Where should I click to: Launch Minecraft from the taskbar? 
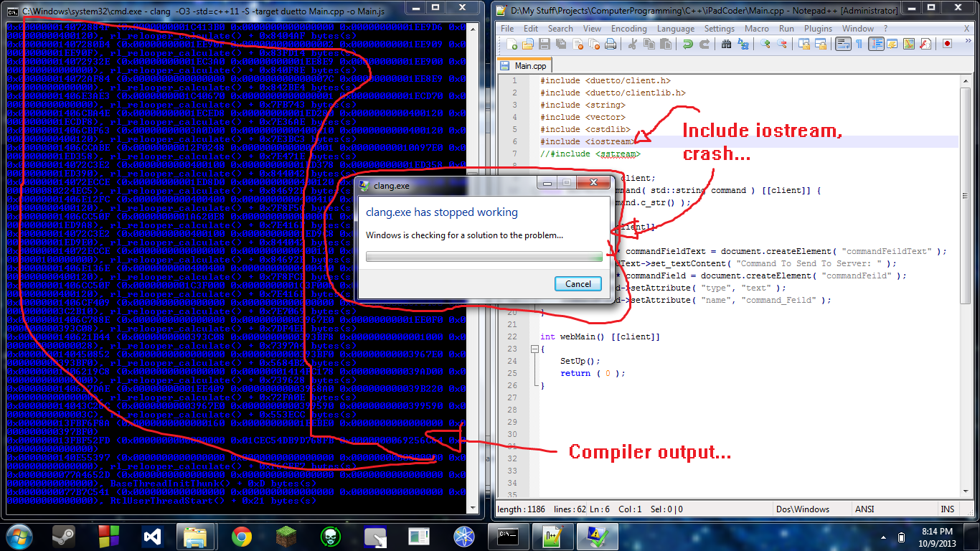(x=286, y=537)
